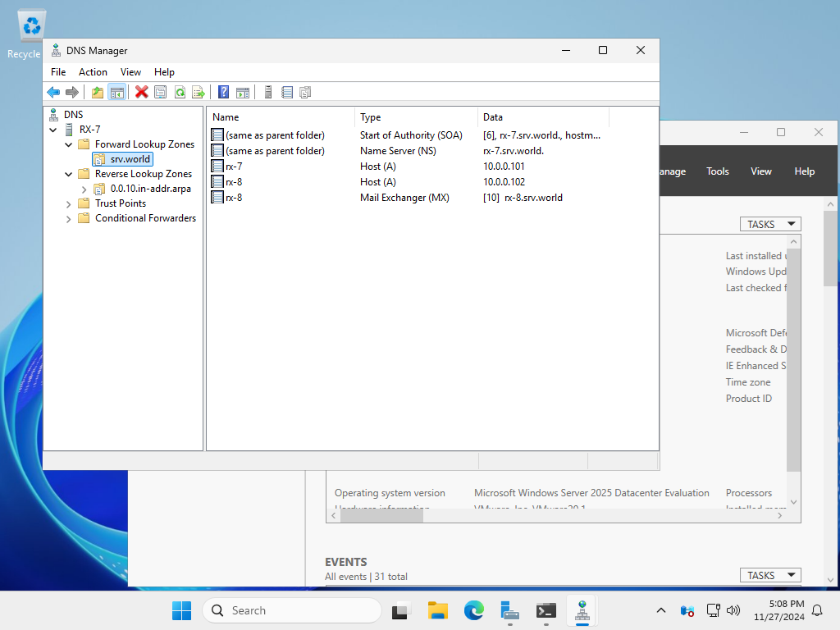This screenshot has height=630, width=840.
Task: Click the multiple documents toolbar icon
Action: [305, 92]
